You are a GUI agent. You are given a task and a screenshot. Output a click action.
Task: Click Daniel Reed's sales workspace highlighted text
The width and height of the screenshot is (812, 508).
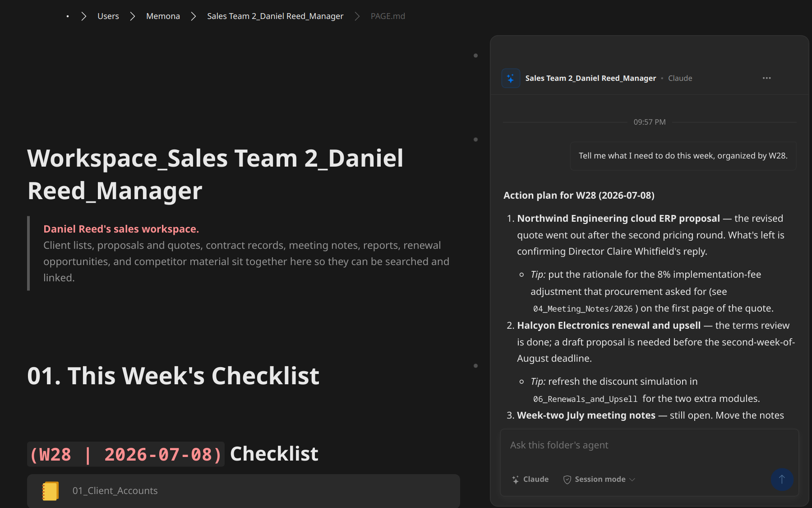[x=121, y=229]
